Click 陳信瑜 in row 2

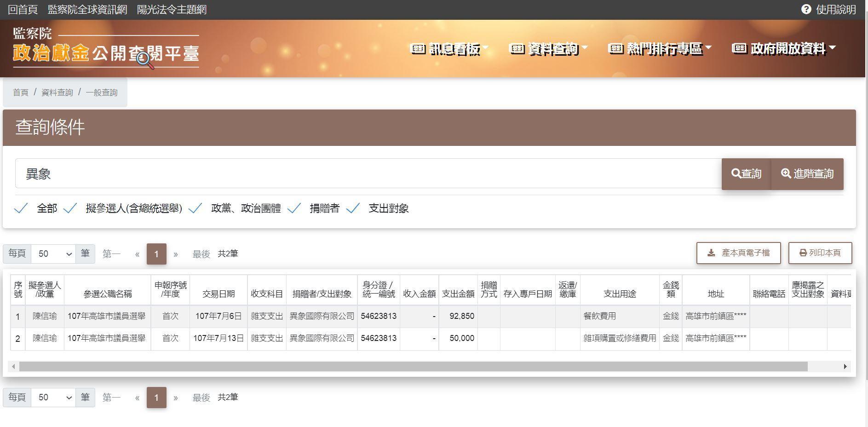[45, 338]
